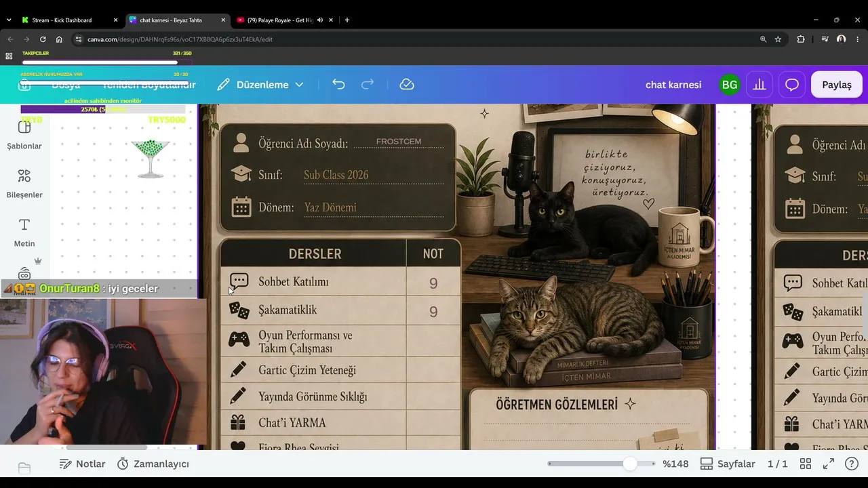Close the chat karnesi browser tab
The width and height of the screenshot is (868, 488).
(223, 20)
